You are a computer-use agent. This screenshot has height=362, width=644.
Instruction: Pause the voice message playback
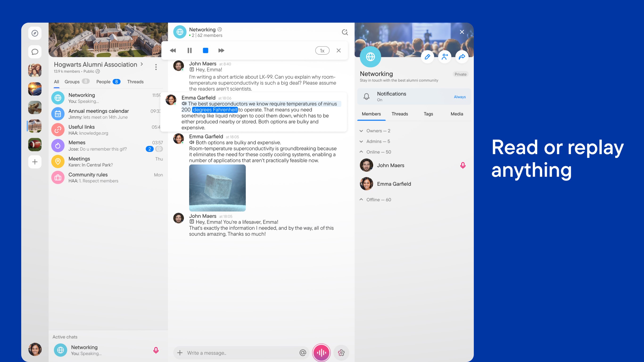tap(190, 50)
